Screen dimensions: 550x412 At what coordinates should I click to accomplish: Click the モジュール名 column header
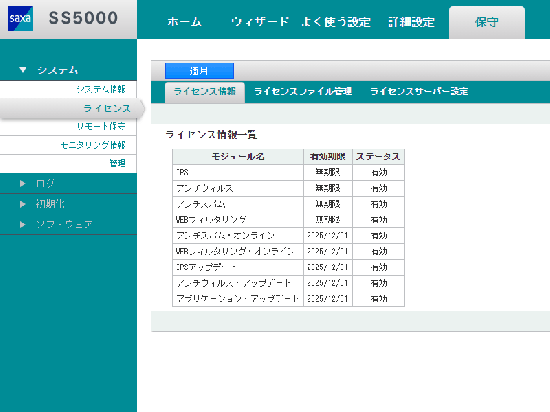click(x=238, y=156)
